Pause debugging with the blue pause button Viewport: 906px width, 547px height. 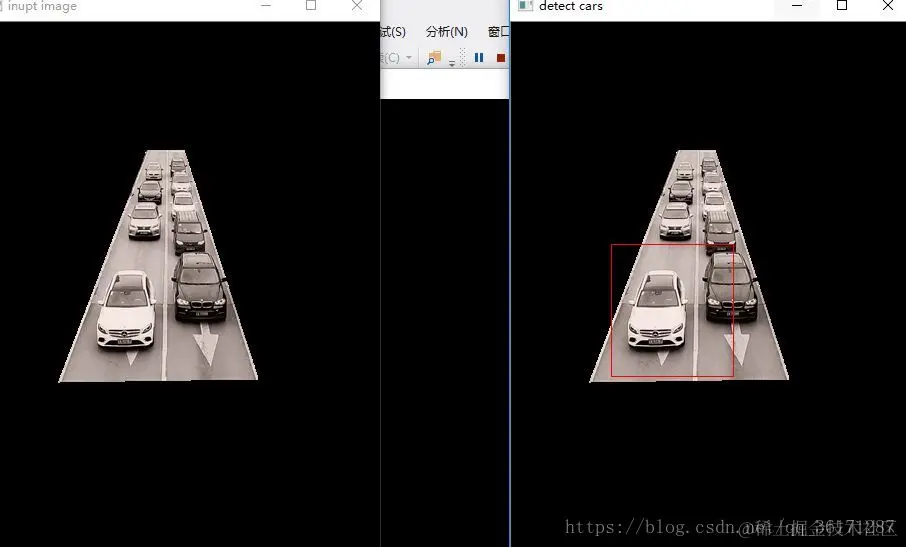478,57
